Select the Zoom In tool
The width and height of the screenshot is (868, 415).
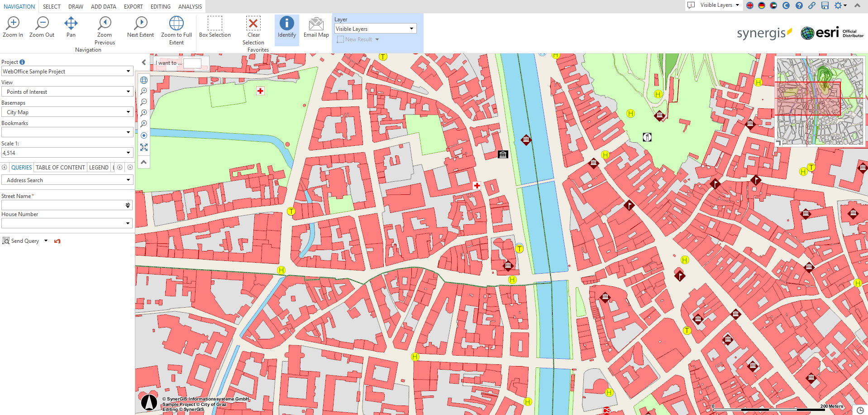13,27
